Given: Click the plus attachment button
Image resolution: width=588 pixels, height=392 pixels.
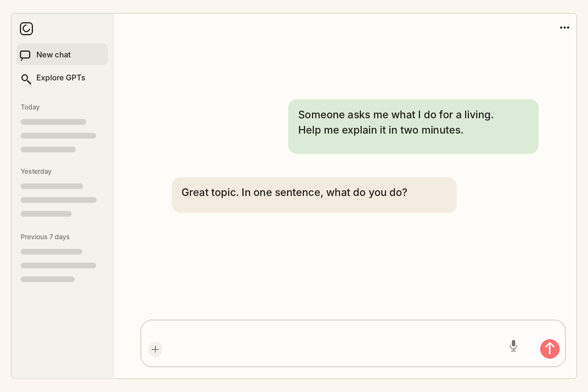Looking at the screenshot, I should [x=155, y=349].
